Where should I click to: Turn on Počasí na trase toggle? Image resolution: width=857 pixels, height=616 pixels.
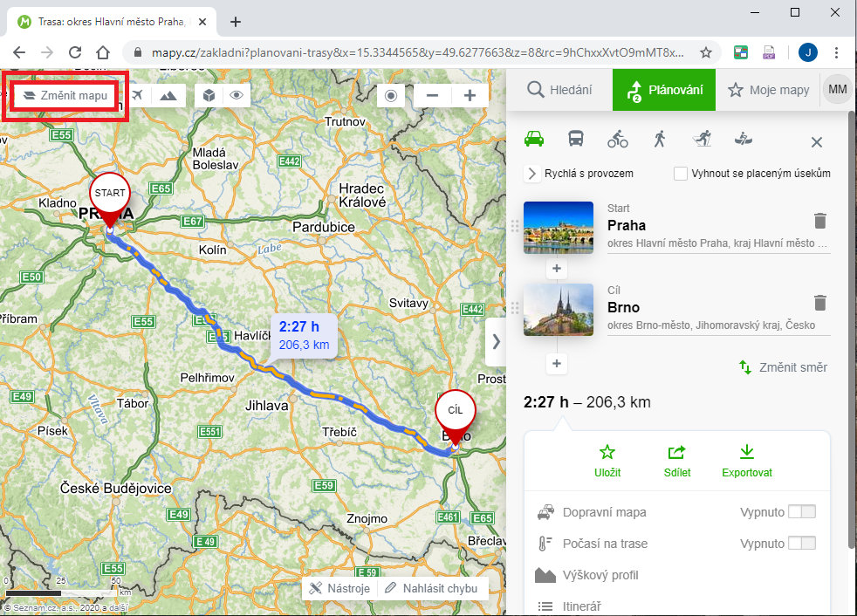tap(801, 544)
